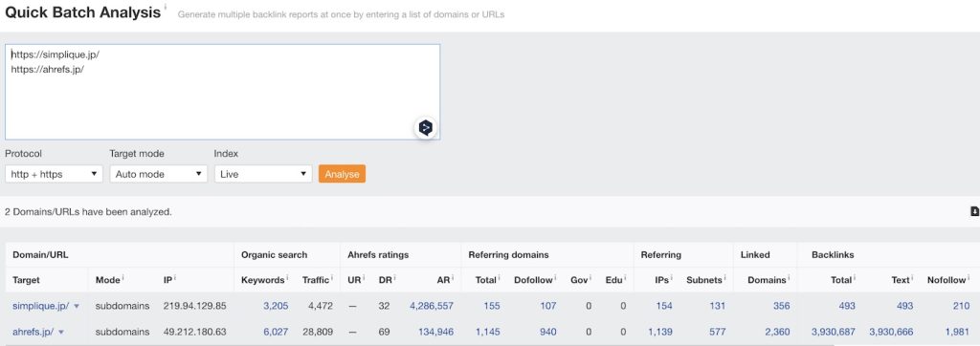This screenshot has height=346, width=980.
Task: Open the Target mode dropdown set to Auto mode
Action: [x=159, y=174]
